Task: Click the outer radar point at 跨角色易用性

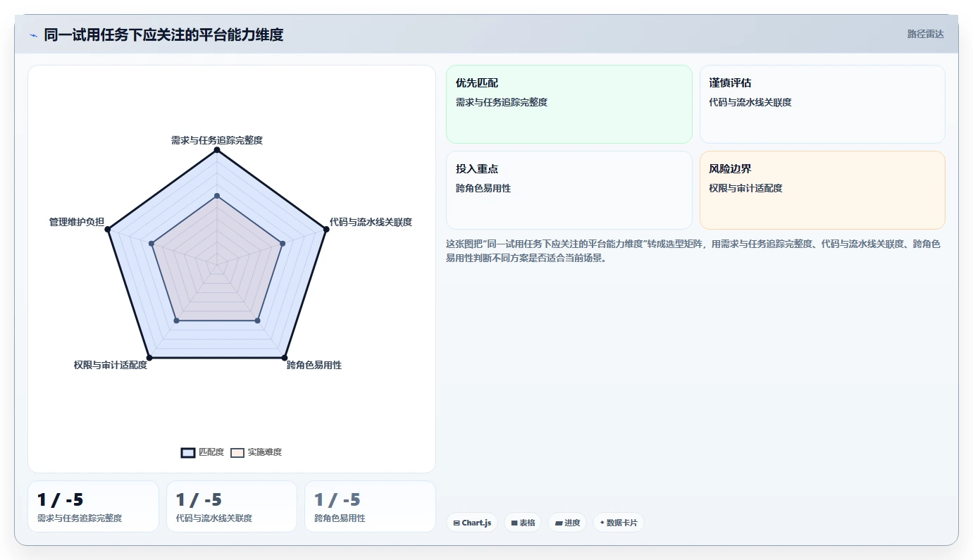Action: 284,357
